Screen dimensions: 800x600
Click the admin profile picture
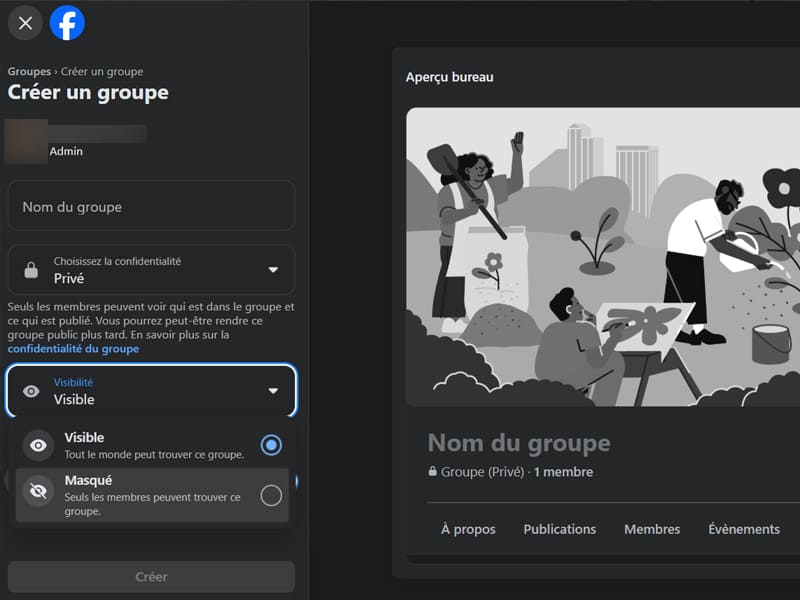click(x=26, y=141)
